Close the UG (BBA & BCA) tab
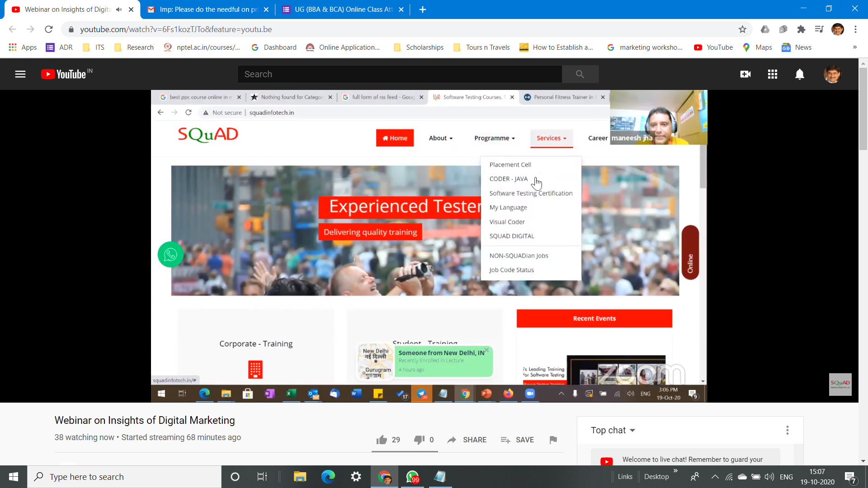 coord(401,9)
